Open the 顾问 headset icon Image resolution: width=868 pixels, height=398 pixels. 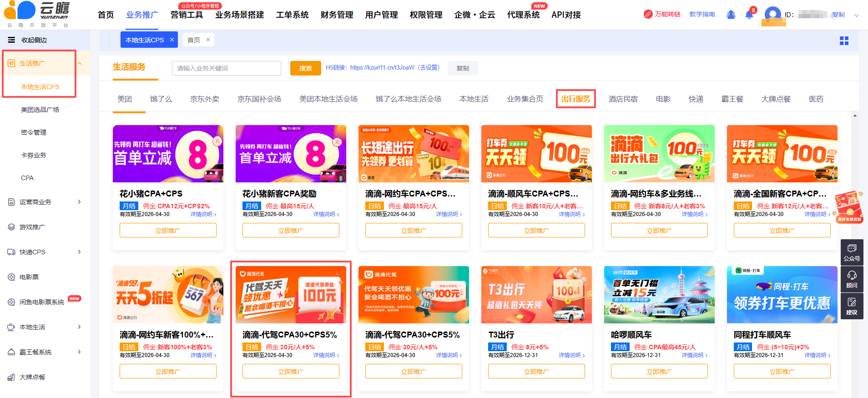[852, 279]
